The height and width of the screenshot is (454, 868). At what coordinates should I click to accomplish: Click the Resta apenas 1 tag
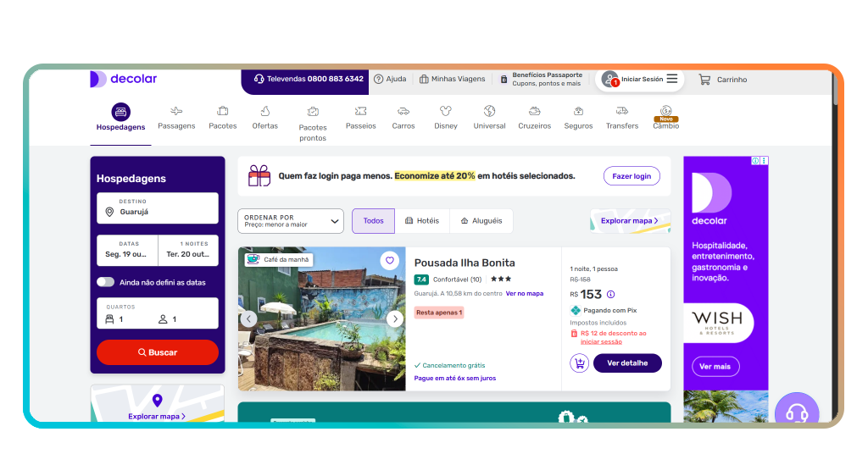click(439, 313)
